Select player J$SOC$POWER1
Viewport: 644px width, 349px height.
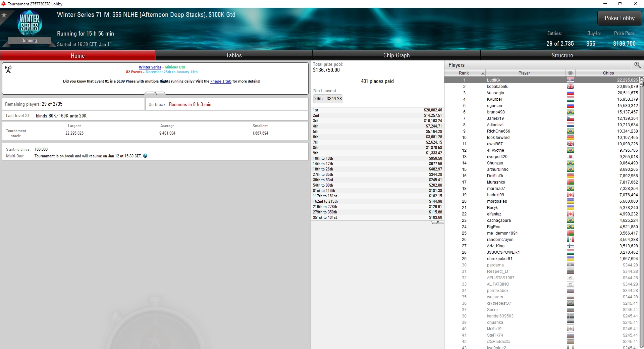(x=542, y=252)
